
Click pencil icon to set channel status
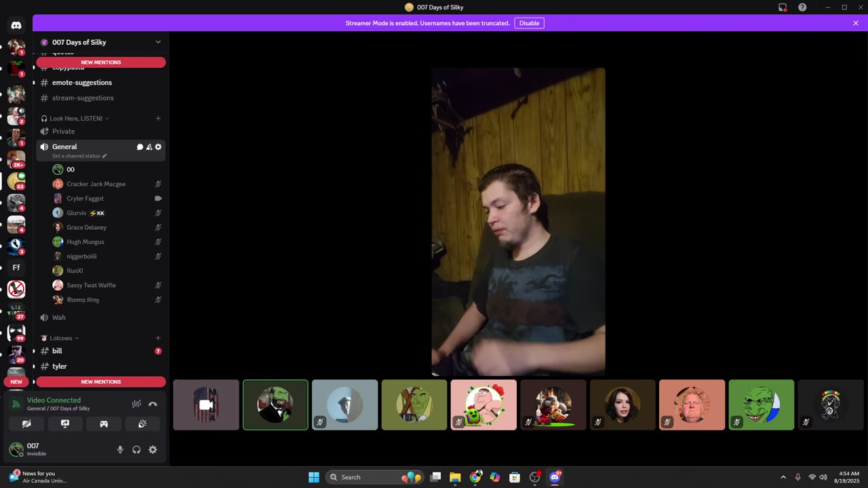(104, 156)
